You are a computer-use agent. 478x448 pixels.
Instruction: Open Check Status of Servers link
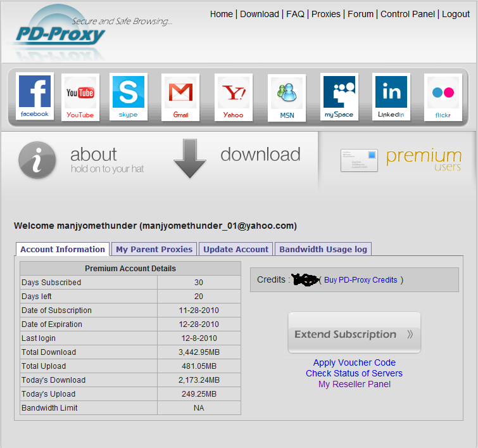355,373
